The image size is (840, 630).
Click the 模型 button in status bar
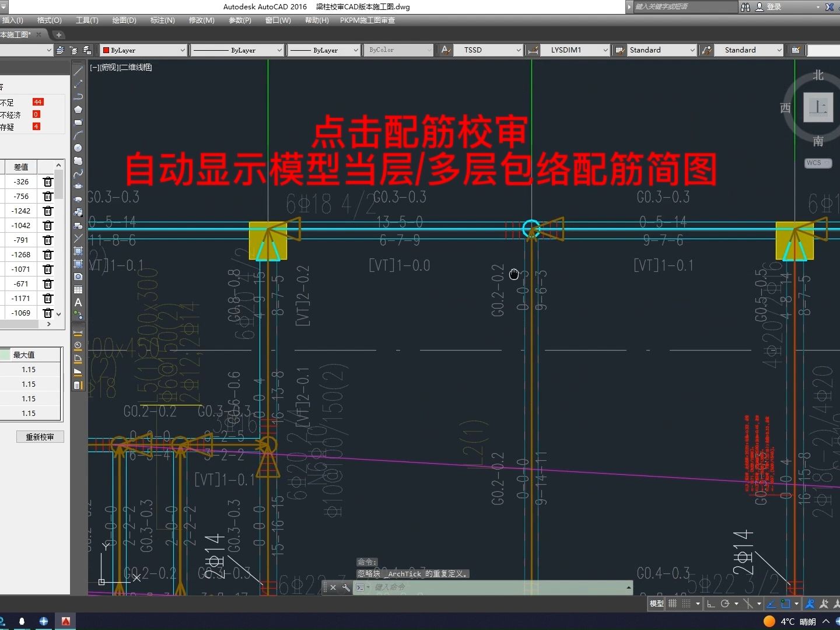click(x=656, y=604)
